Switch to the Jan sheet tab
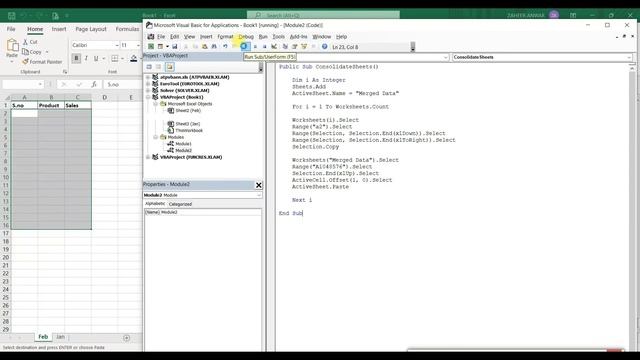Screen dimensions: 640x360 pyautogui.click(x=60, y=337)
